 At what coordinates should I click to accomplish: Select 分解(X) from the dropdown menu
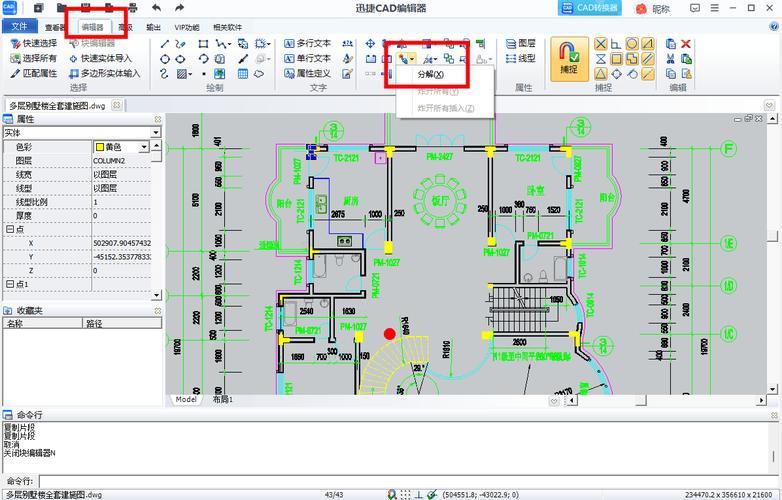pos(430,74)
